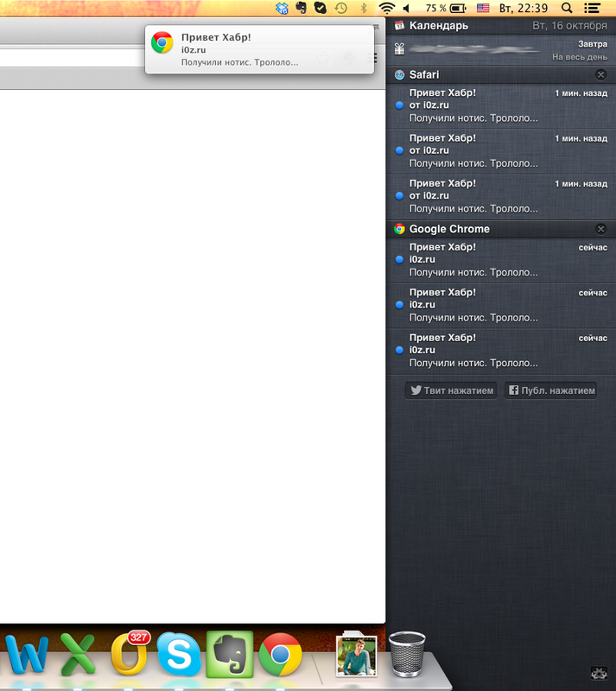Clear Safari notifications with the X button
The height and width of the screenshot is (691, 616).
(600, 74)
